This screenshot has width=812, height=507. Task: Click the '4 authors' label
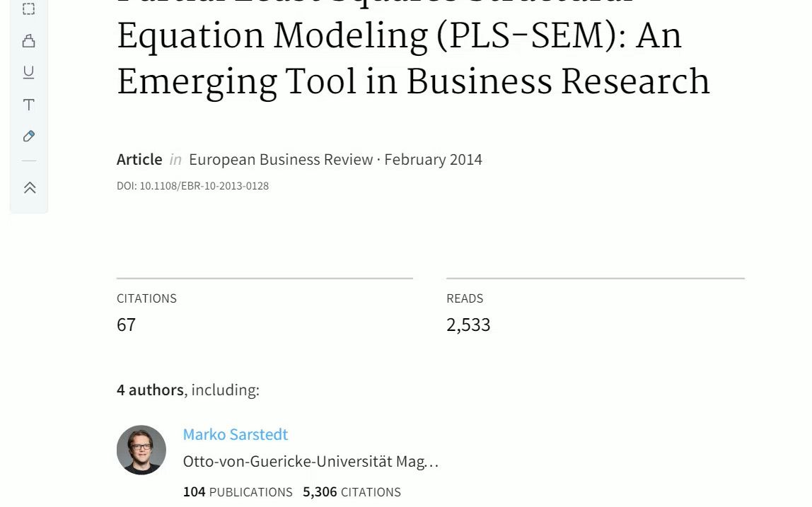(150, 390)
